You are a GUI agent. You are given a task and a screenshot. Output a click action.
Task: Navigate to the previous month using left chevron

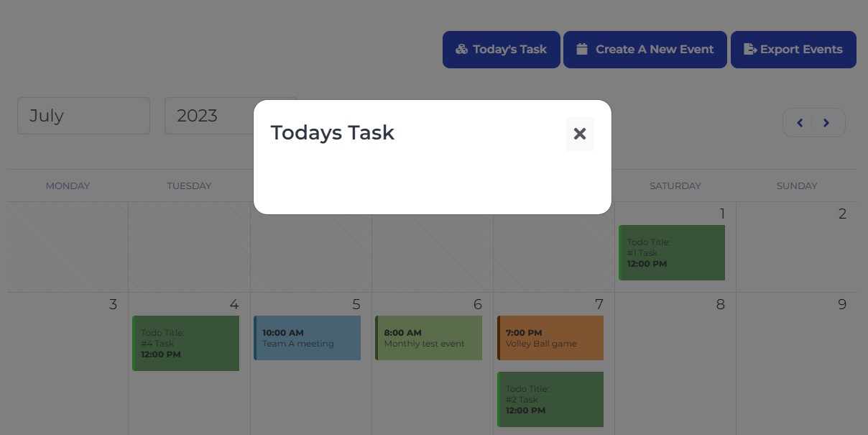coord(800,122)
